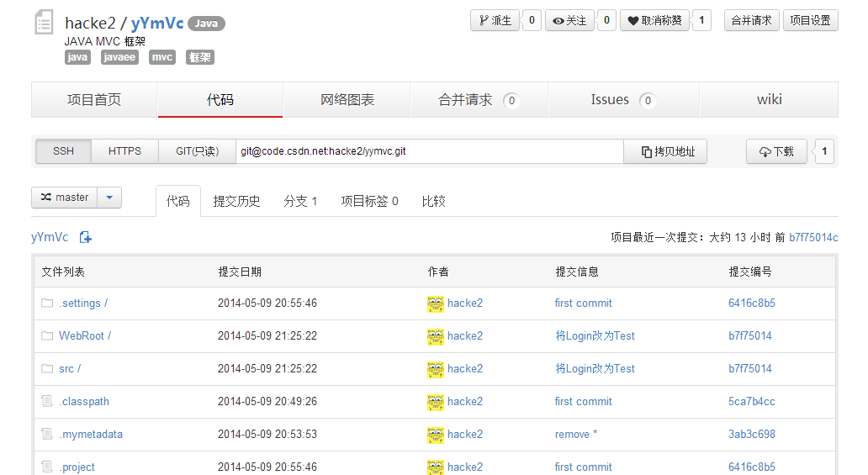Open .project file
The height and width of the screenshot is (475, 868).
(x=77, y=467)
